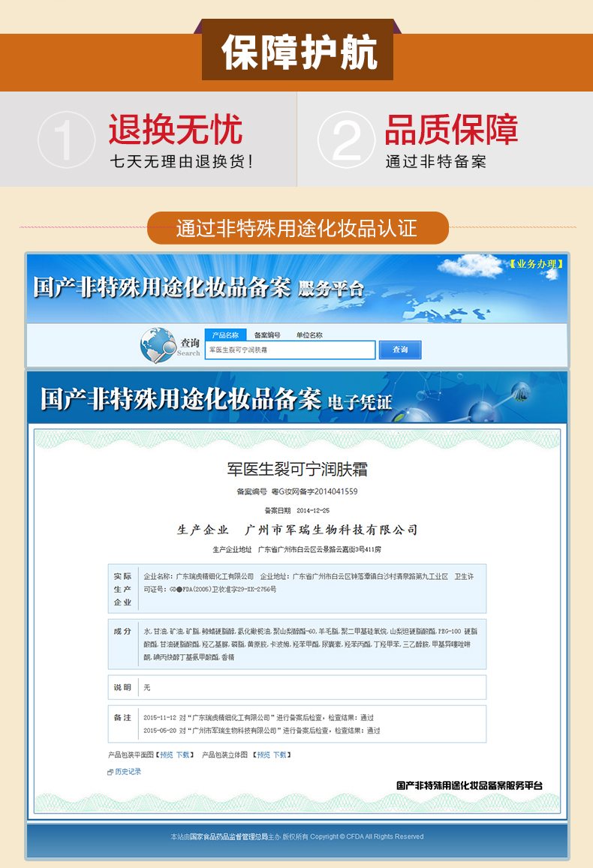Click the small icon beside 历史记录
The height and width of the screenshot is (868, 593).
[110, 772]
